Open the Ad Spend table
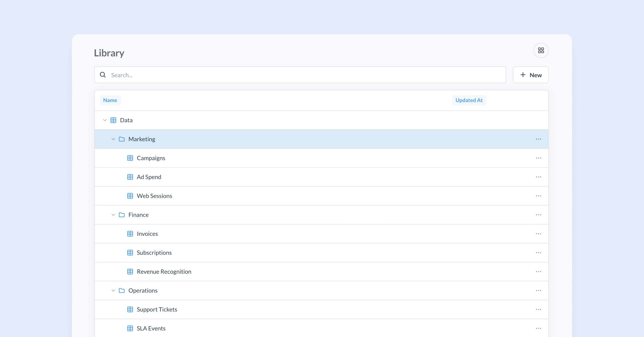 tap(149, 177)
